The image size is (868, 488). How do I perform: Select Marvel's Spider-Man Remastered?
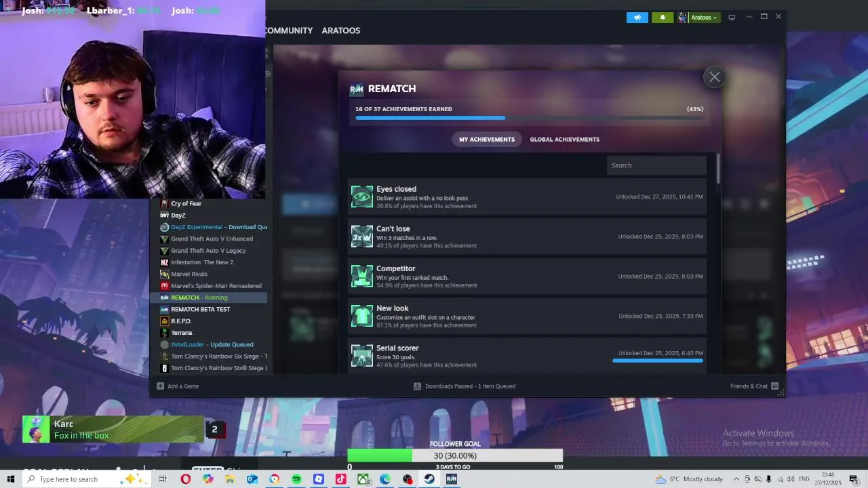click(213, 286)
